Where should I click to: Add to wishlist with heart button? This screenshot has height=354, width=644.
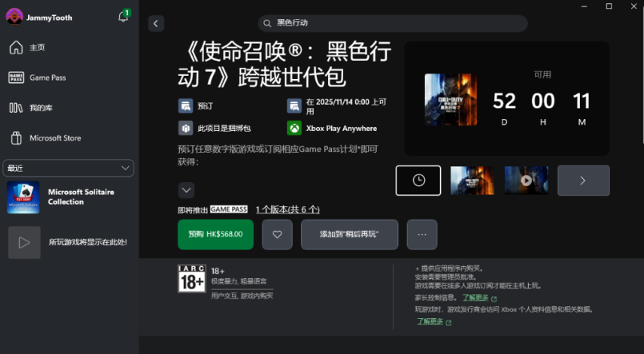(x=278, y=234)
